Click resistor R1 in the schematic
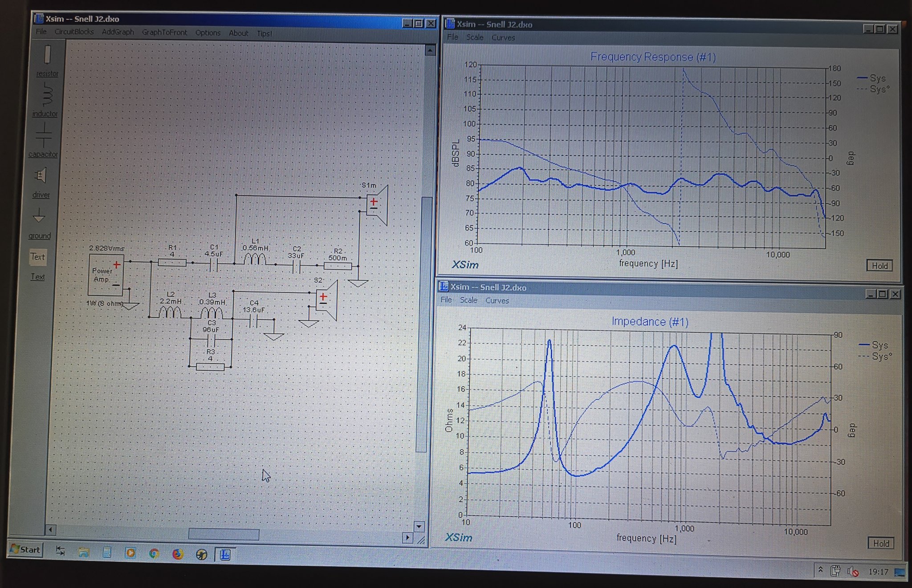This screenshot has height=588, width=912. click(x=172, y=262)
